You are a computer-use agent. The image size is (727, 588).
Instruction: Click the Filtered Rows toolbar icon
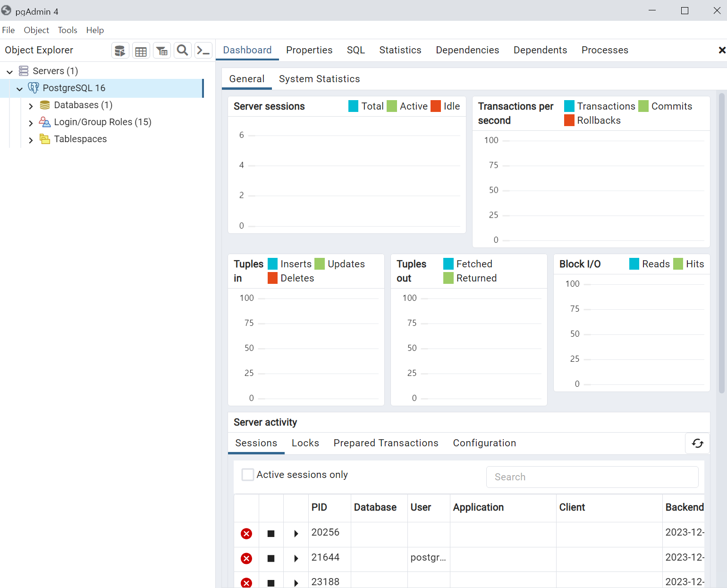coord(162,51)
